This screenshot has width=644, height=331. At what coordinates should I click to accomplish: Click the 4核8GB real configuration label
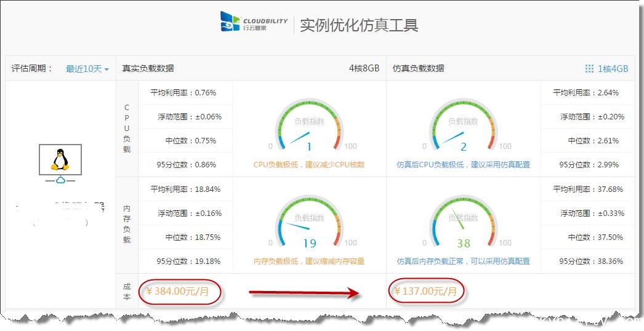[364, 69]
